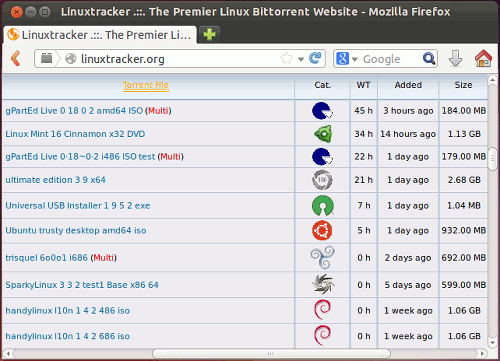Click the site identity globe icon

click(71, 59)
